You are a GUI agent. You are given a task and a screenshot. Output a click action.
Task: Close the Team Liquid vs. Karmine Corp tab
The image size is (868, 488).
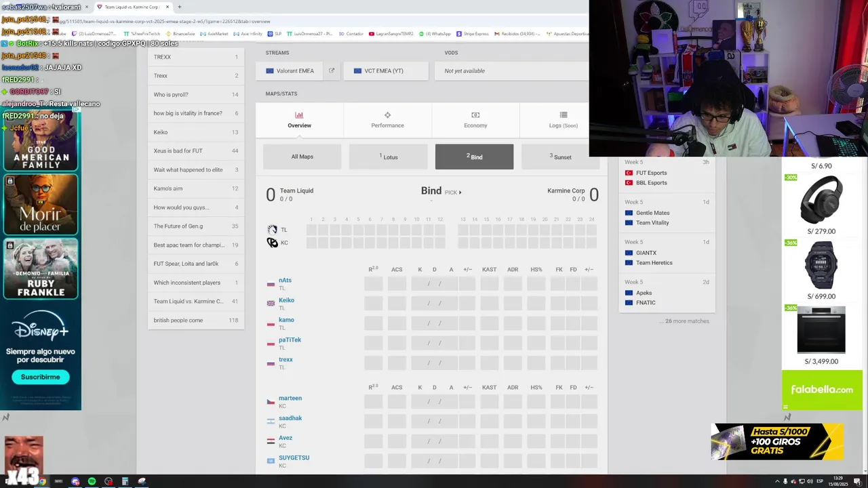pos(167,7)
